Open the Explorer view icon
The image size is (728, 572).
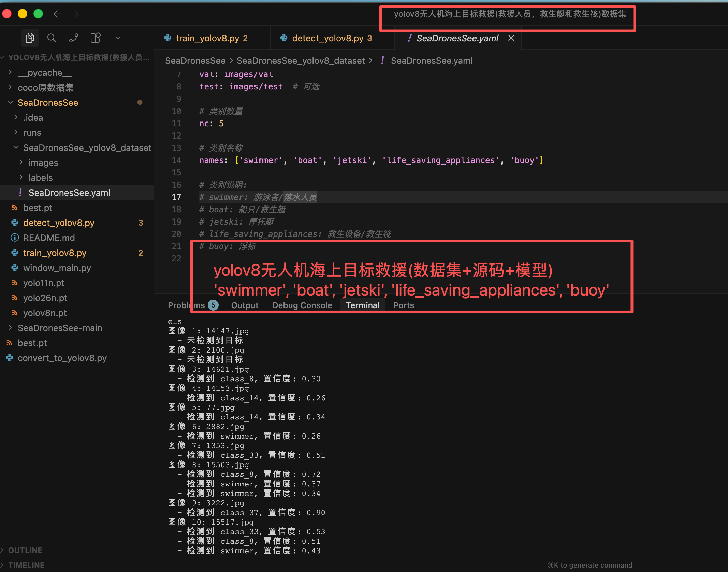click(30, 38)
